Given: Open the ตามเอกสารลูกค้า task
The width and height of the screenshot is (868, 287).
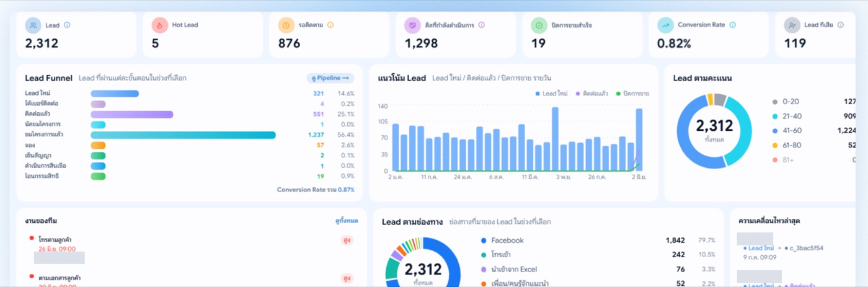Looking at the screenshot, I should click(60, 278).
